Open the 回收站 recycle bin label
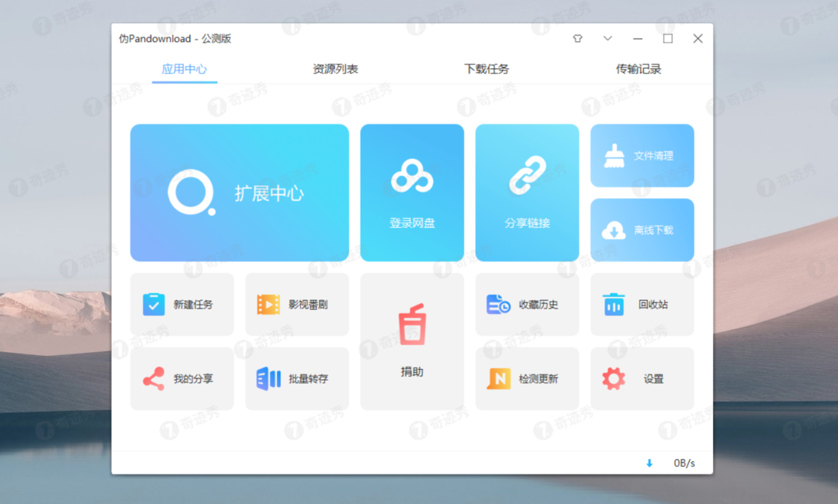This screenshot has height=504, width=838. point(653,304)
